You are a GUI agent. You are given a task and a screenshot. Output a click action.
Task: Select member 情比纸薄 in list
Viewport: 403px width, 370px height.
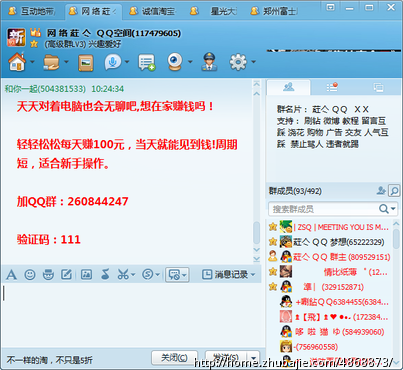(x=329, y=272)
